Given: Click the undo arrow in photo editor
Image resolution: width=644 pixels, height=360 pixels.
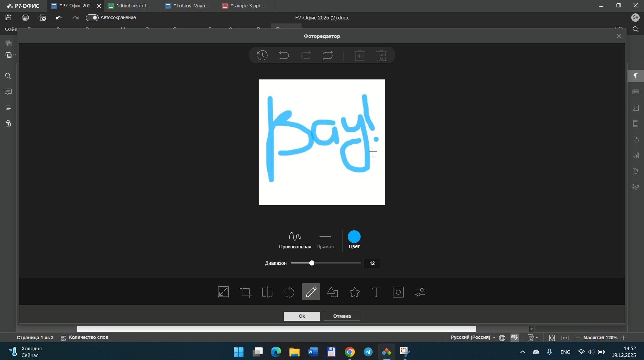Looking at the screenshot, I should click(284, 55).
